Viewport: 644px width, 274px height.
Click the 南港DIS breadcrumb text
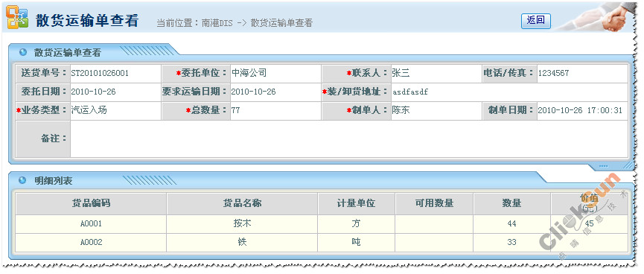217,23
